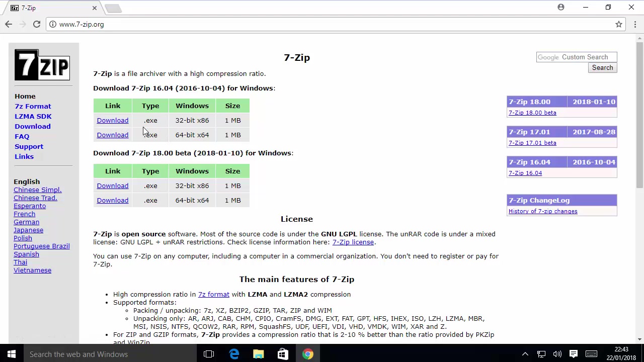Switch language to Chinese Simpl.
The image size is (644, 362).
pos(38,190)
